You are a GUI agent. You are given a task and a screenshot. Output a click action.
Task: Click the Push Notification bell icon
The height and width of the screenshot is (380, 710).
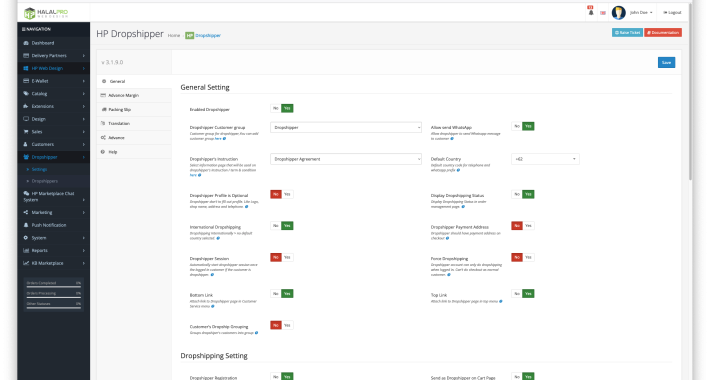tap(26, 225)
